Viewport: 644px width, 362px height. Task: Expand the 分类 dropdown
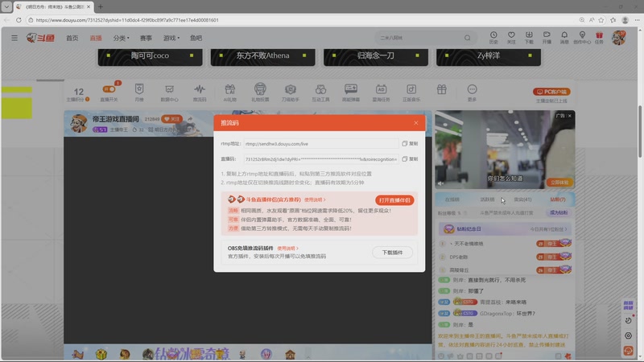(122, 38)
